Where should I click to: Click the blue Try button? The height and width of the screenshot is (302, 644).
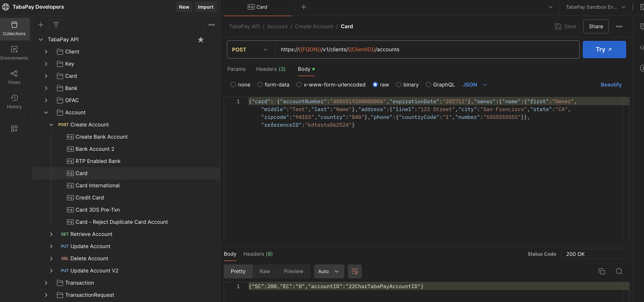604,50
